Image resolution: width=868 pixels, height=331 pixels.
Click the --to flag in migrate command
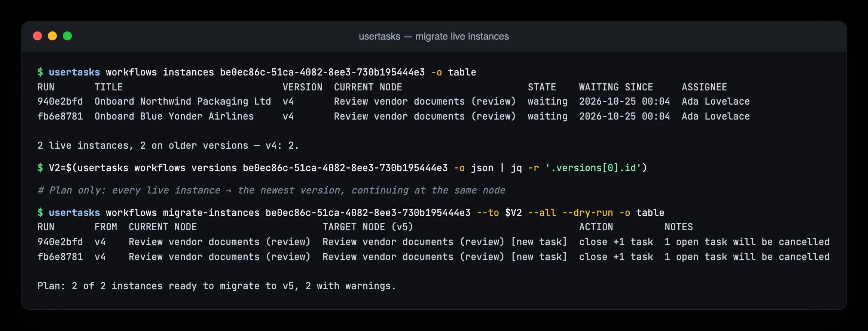(x=488, y=213)
